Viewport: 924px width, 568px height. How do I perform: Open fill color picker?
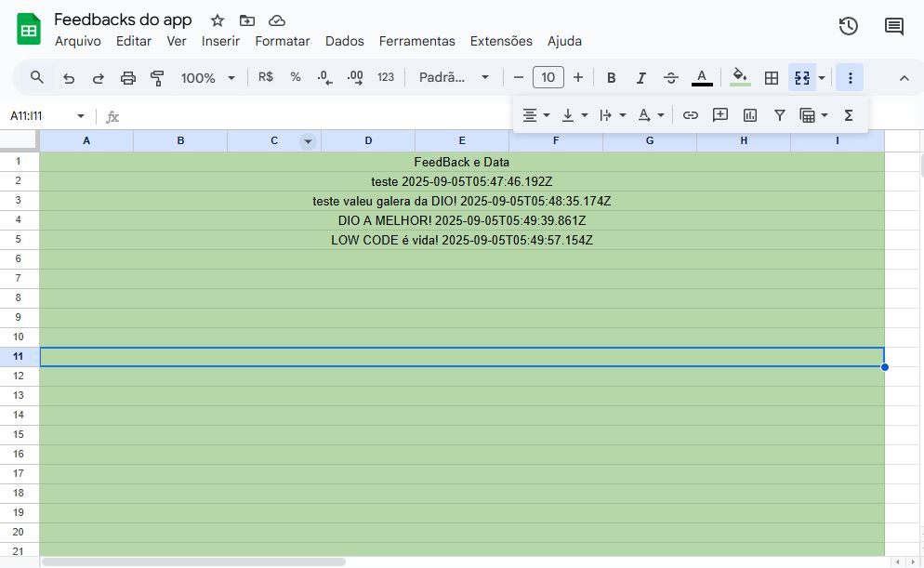coord(740,78)
